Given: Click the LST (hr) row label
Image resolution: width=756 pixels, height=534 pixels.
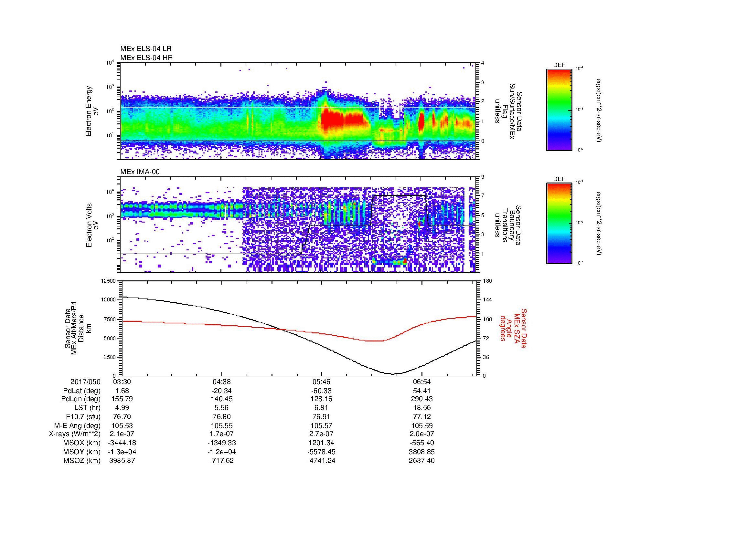Looking at the screenshot, I should point(88,408).
